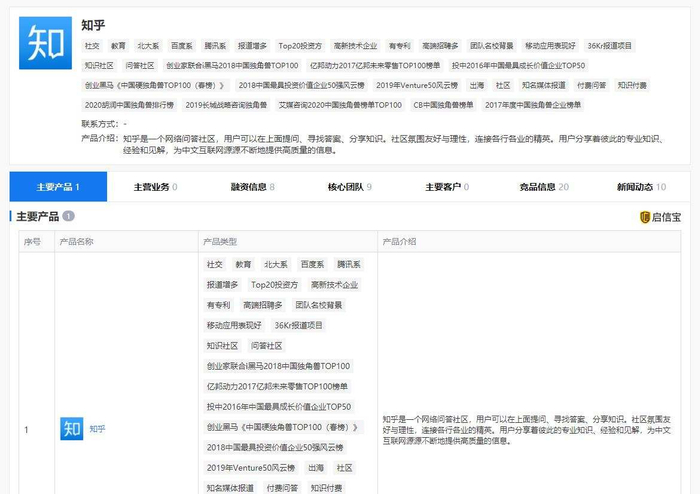Click the 知识社区 tag in the header card
This screenshot has height=494, width=700.
[99, 66]
